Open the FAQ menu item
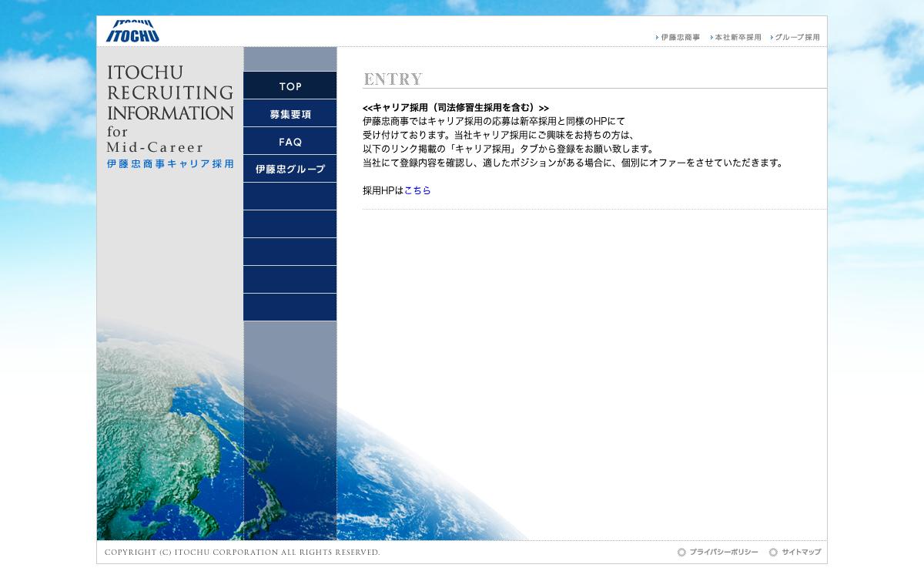This screenshot has height=578, width=924. [x=290, y=141]
